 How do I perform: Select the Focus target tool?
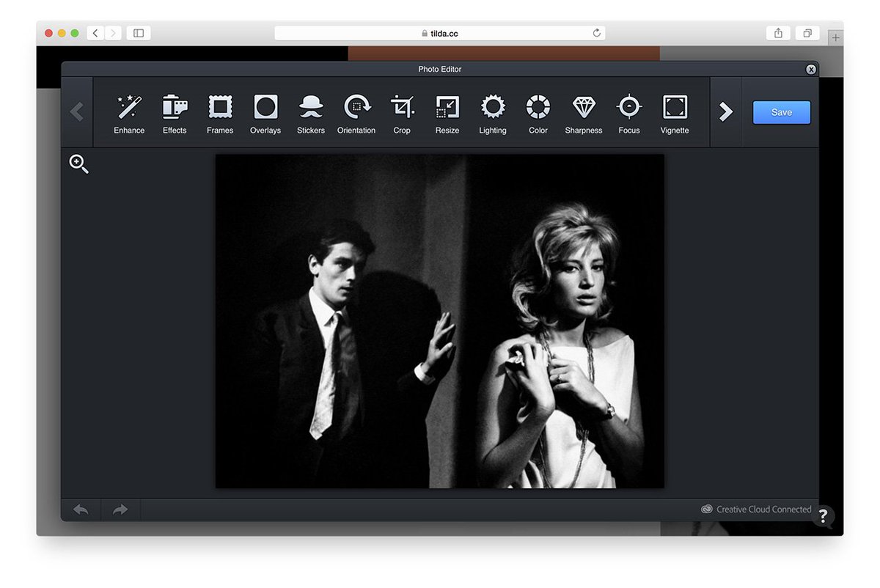(629, 114)
